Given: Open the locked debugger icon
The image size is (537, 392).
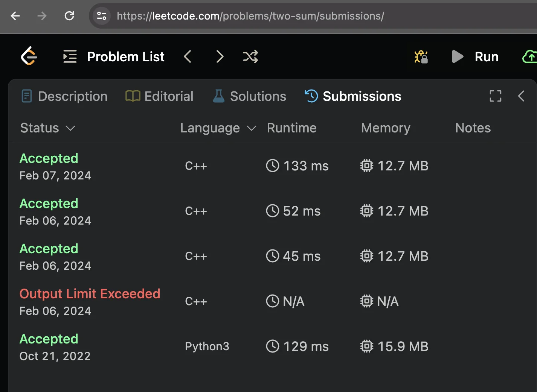Looking at the screenshot, I should [421, 57].
